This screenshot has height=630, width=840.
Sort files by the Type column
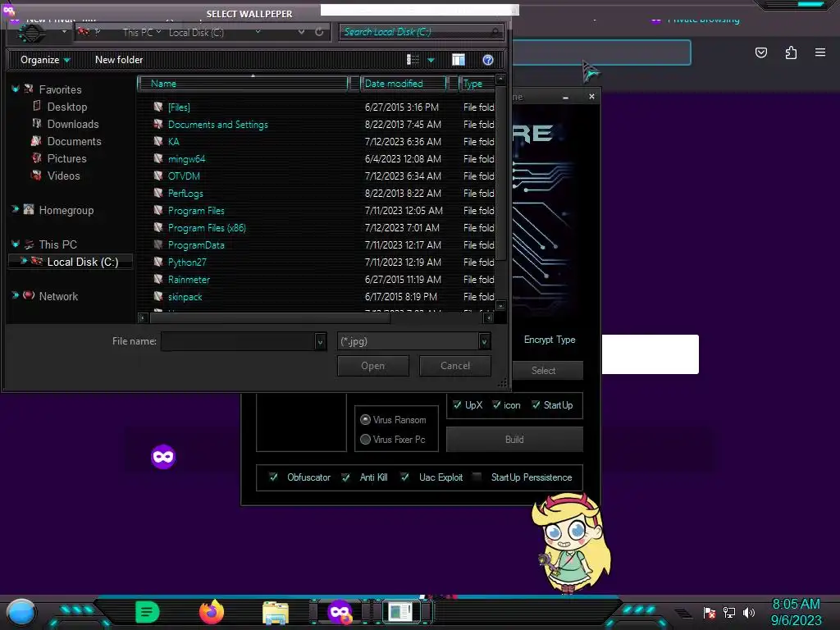tap(477, 84)
